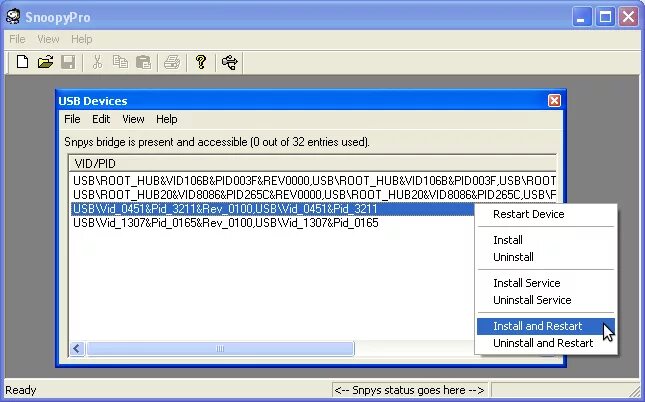The width and height of the screenshot is (645, 402).
Task: Click the SnoopyPro title bar app icon
Action: tap(13, 16)
